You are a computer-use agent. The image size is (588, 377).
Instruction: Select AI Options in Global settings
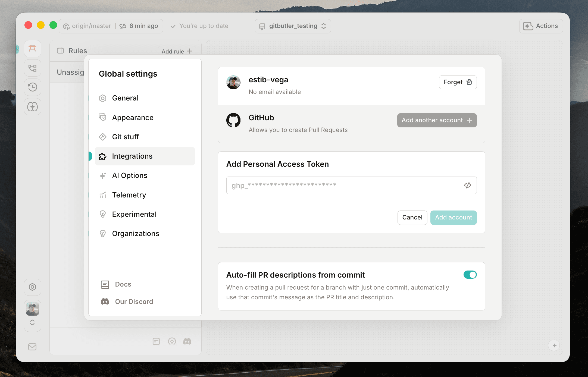[x=130, y=175]
